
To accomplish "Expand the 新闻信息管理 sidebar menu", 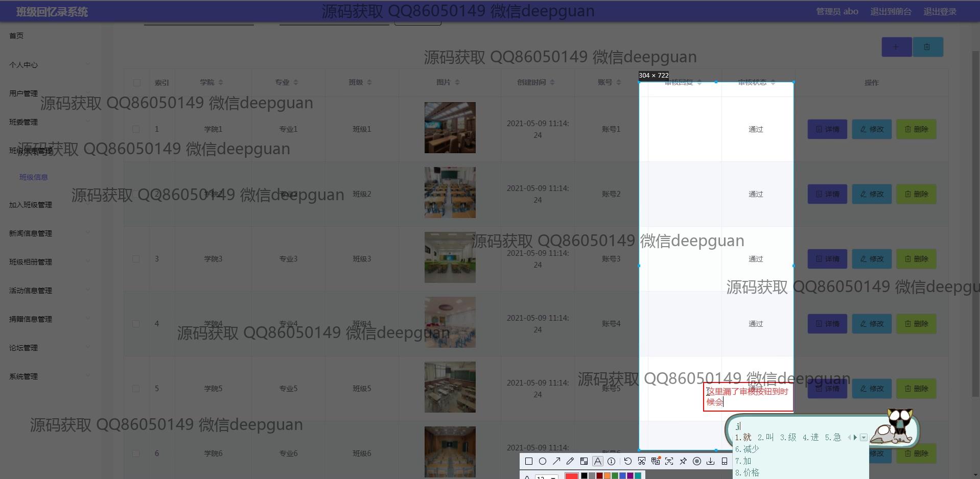I will (x=50, y=233).
